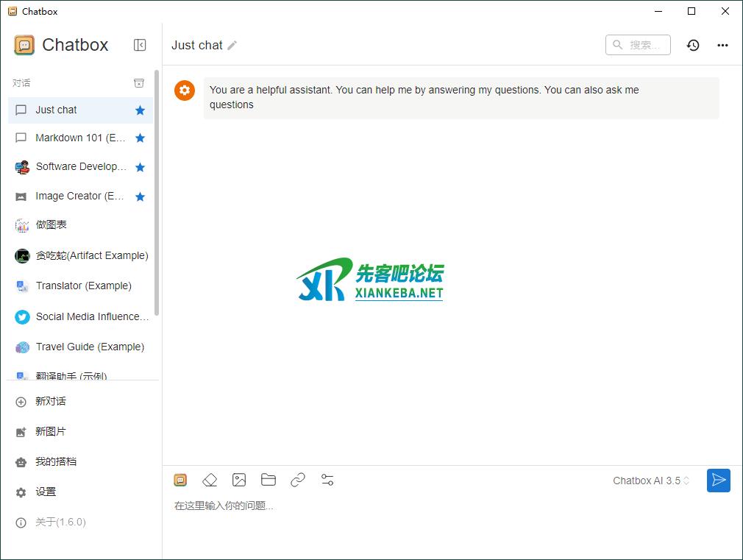The image size is (743, 560).
Task: Toggle the star on Just chat conversation
Action: point(139,110)
